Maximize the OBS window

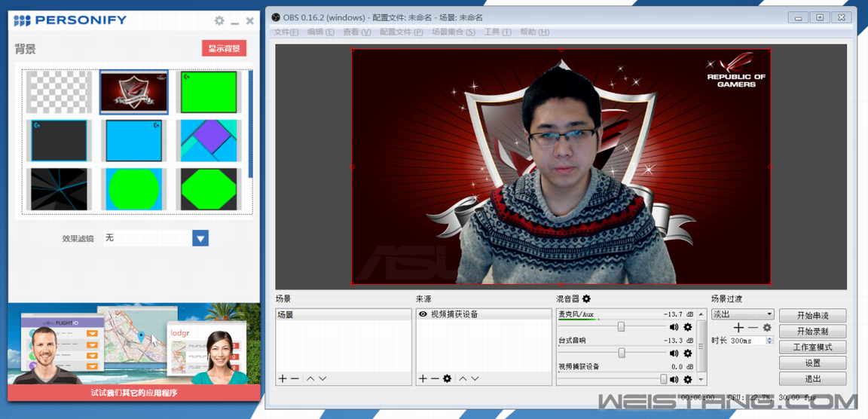click(820, 17)
